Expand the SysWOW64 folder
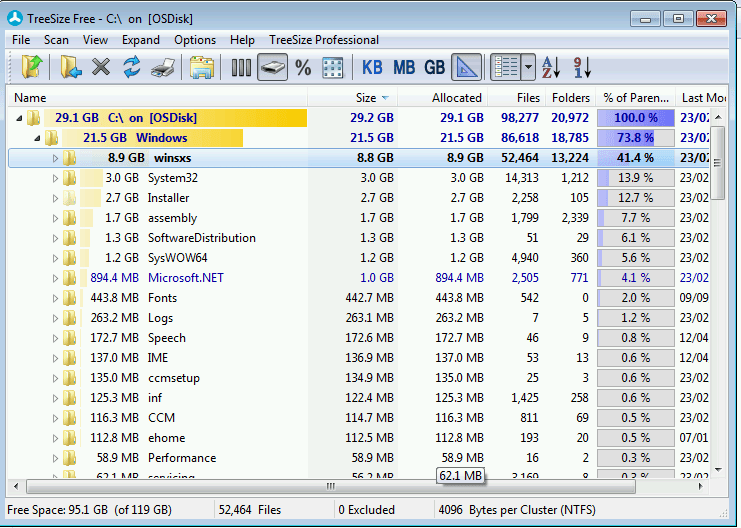This screenshot has height=528, width=741. (x=55, y=258)
